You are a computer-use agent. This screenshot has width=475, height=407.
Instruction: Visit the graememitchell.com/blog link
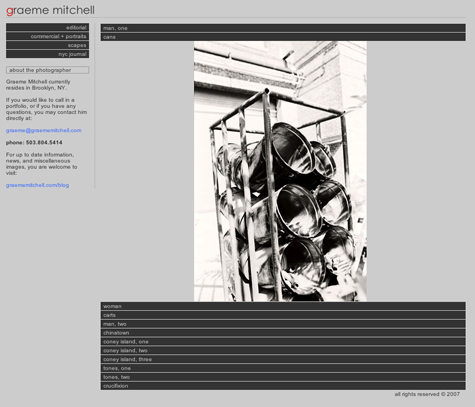tap(37, 185)
